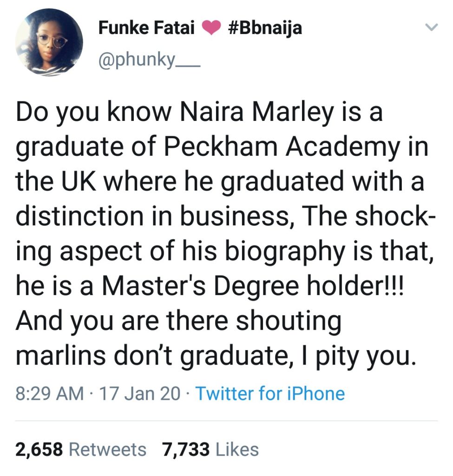Screen dimensions: 453x476
Task: Open the Twitter for iPhone source link
Action: point(270,394)
